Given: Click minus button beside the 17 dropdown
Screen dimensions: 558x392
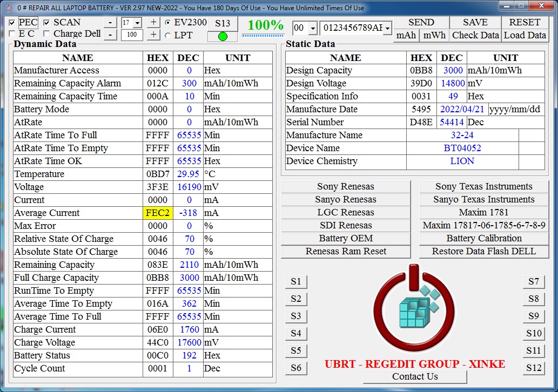Looking at the screenshot, I should 110,23.
